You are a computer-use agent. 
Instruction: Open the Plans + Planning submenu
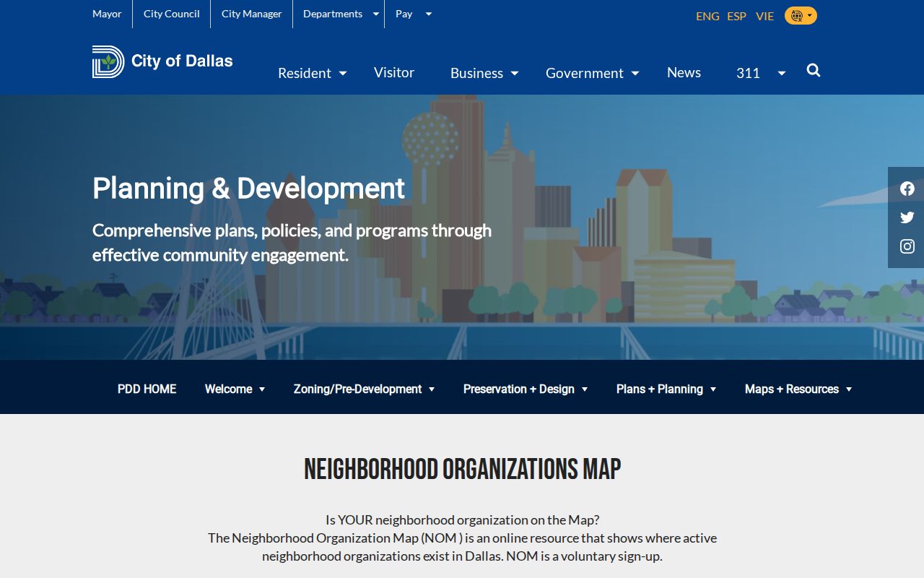point(666,389)
